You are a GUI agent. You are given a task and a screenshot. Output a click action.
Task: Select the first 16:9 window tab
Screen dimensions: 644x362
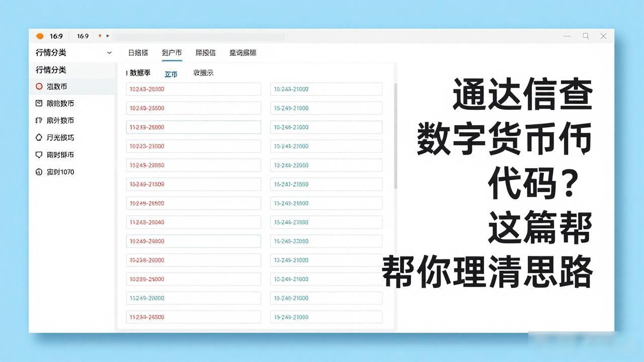point(56,36)
